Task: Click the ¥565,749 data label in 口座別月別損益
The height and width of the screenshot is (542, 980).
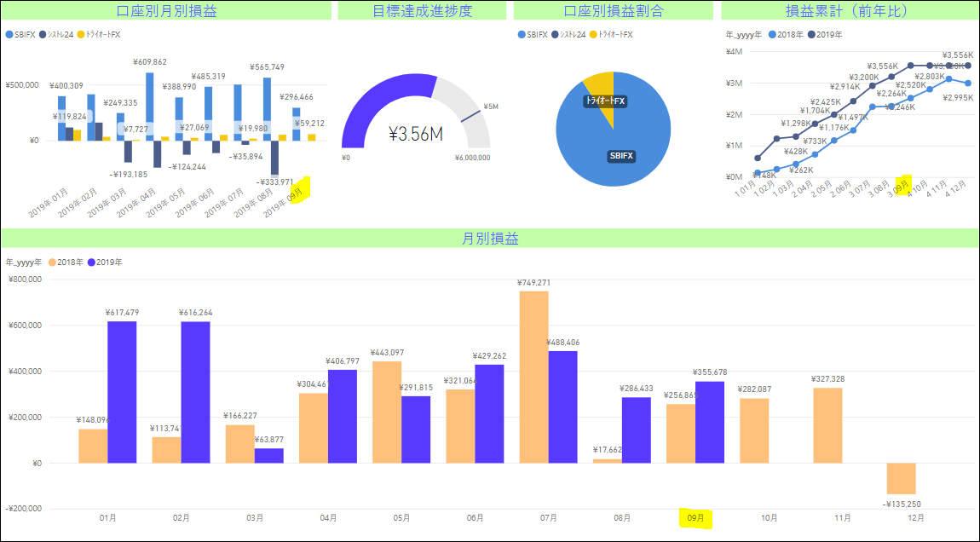Action: pyautogui.click(x=267, y=66)
